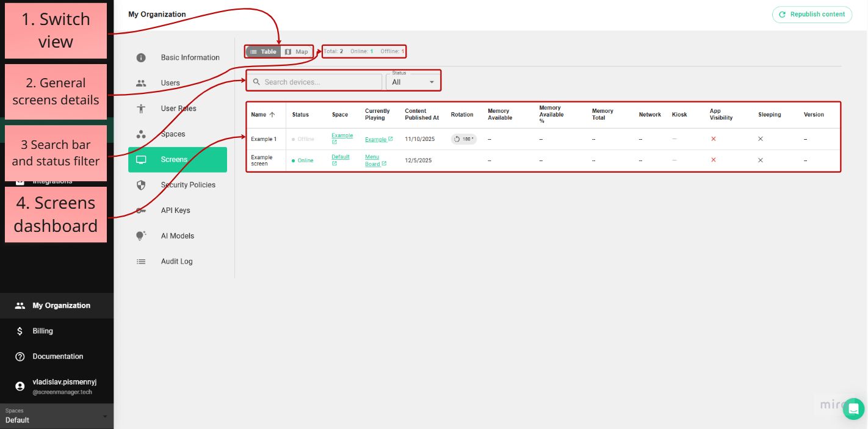Open the Spaces selector showing Default
This screenshot has width=868, height=429.
pyautogui.click(x=57, y=417)
